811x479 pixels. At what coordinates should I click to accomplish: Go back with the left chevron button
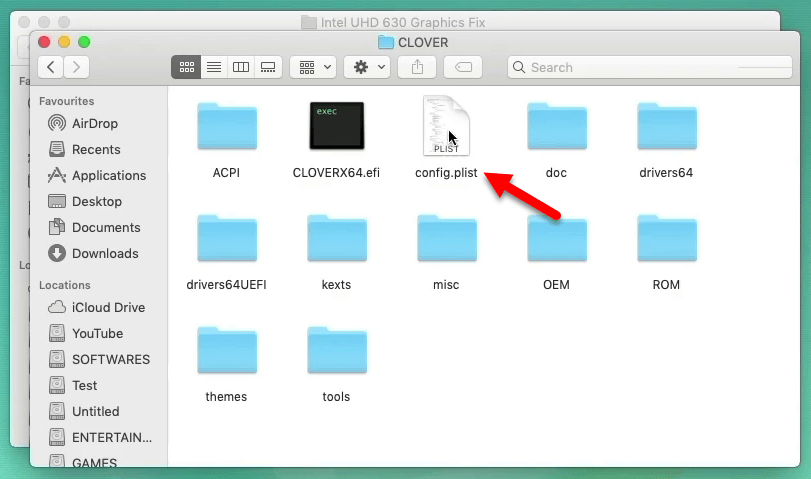51,67
